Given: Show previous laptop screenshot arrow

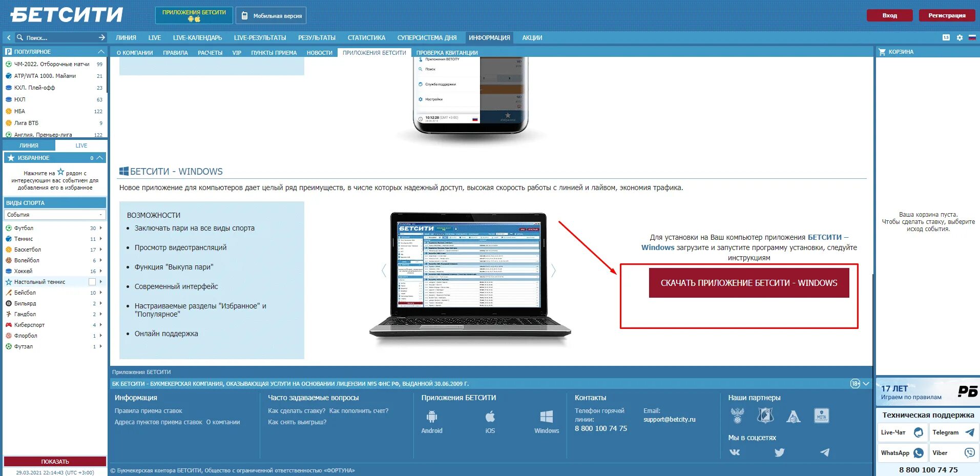Looking at the screenshot, I should click(x=384, y=271).
